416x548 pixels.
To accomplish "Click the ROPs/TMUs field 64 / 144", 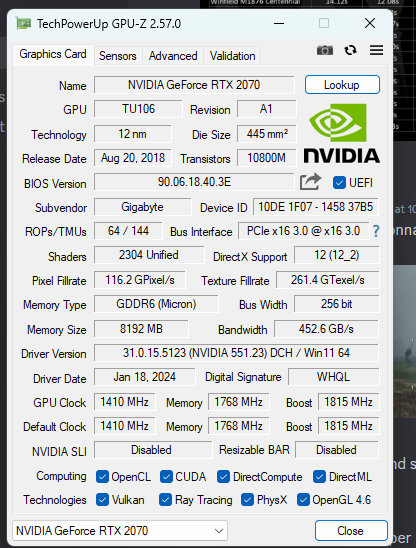I will click(x=128, y=231).
